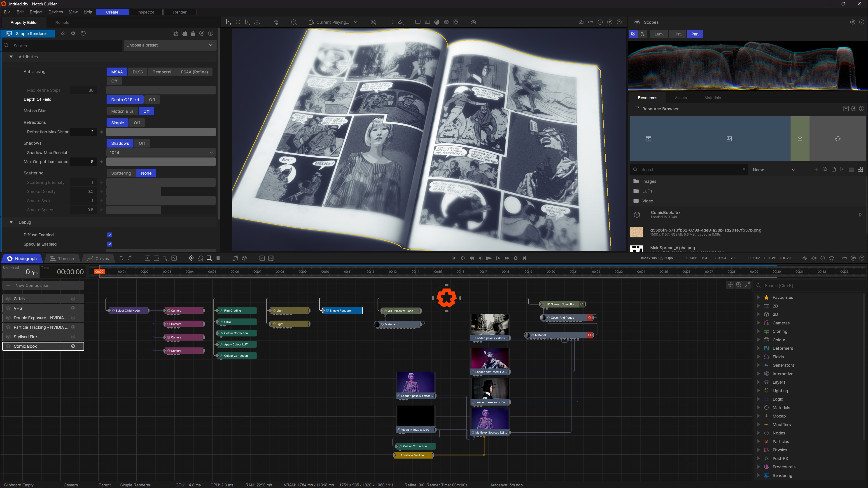Toggle Motion Blur Off button
Viewport: 868px width, 488px height.
point(146,111)
